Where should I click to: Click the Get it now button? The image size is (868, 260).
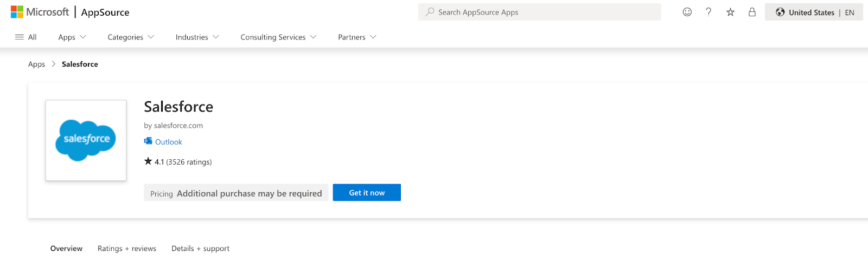point(367,192)
